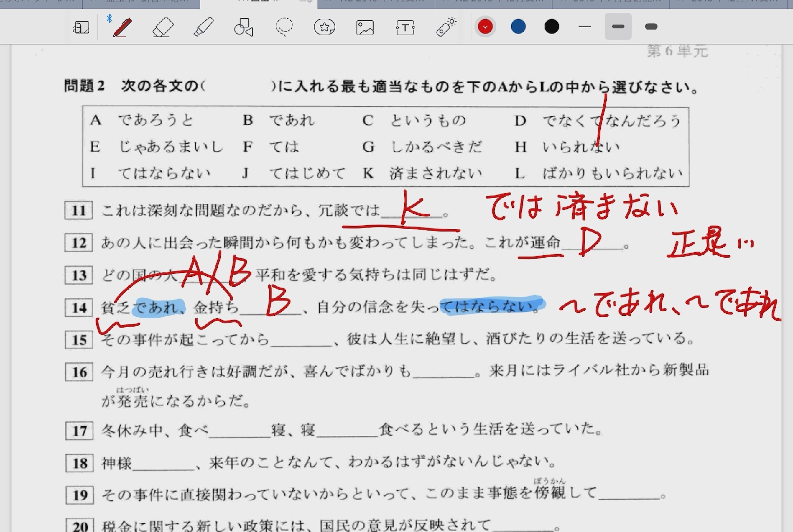This screenshot has height=532, width=793.
Task: Click option H いられない
Action: pyautogui.click(x=567, y=147)
